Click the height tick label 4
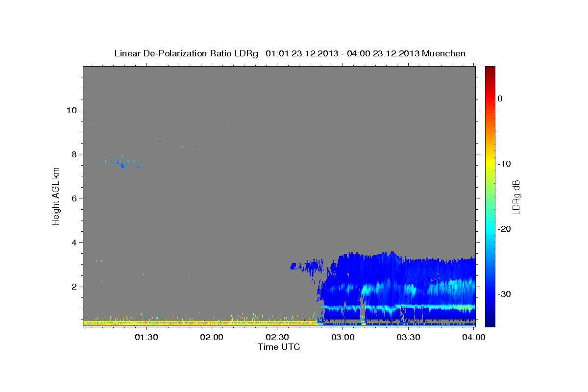The image size is (588, 392). tap(73, 243)
